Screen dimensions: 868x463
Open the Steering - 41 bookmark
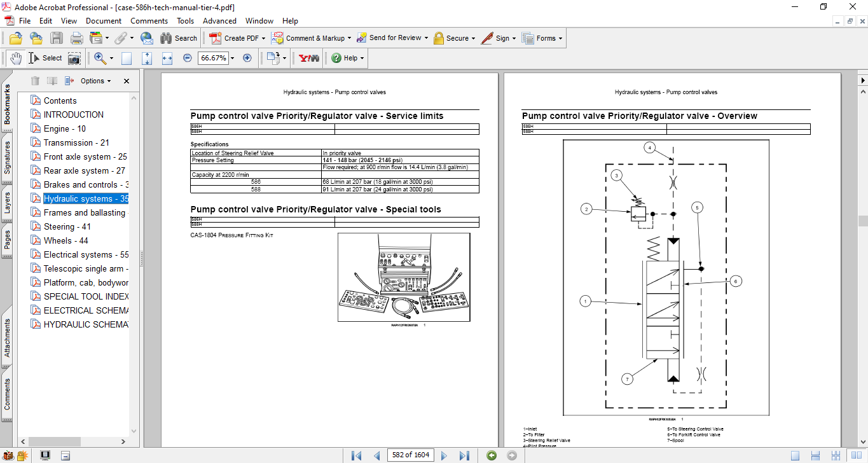(x=67, y=226)
